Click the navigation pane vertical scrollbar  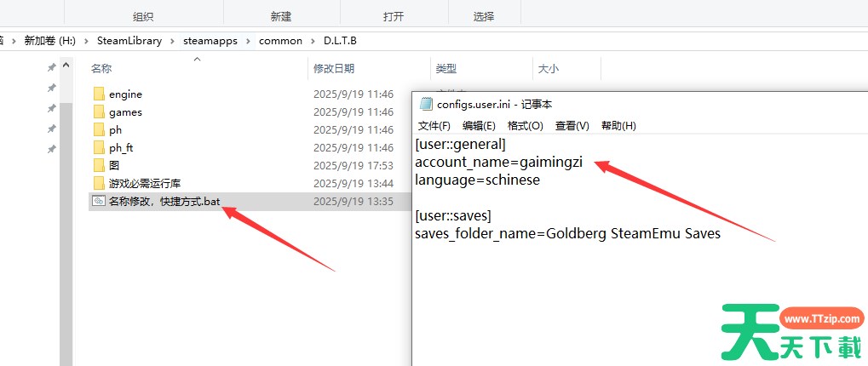(66, 213)
